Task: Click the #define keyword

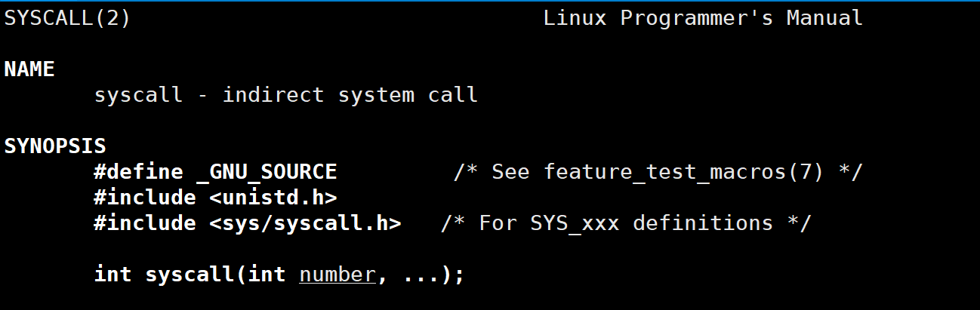Action: [x=138, y=172]
